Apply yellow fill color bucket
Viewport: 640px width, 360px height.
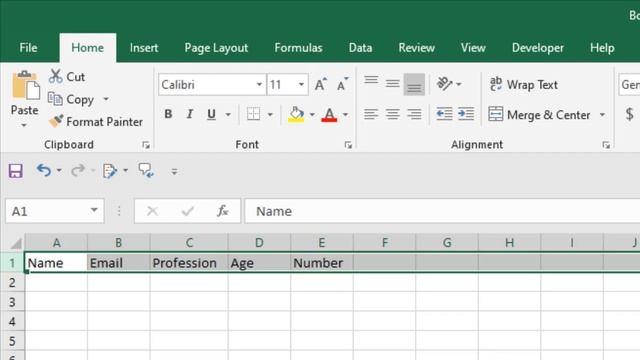[x=296, y=114]
